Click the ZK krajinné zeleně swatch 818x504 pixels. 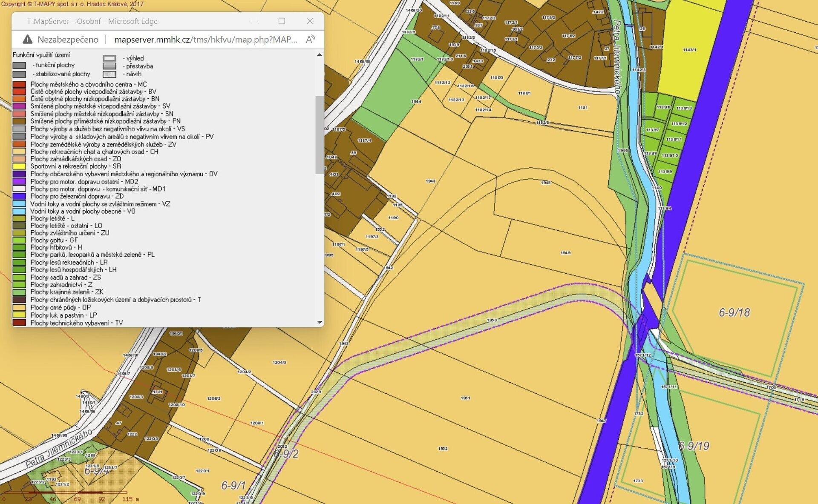pyautogui.click(x=19, y=292)
